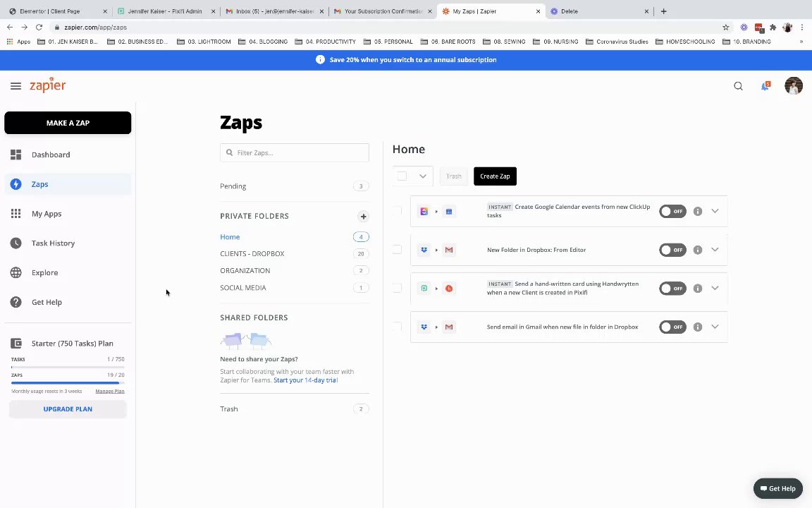The width and height of the screenshot is (812, 508).
Task: Switch to the Pixifi Admin browser tab
Action: point(165,11)
